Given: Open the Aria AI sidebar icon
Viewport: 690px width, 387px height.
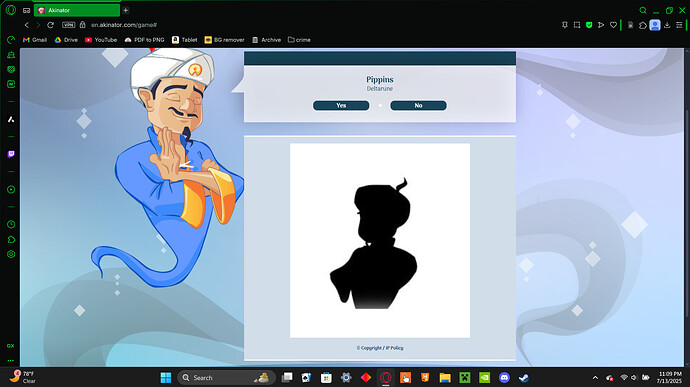Looking at the screenshot, I should 11,119.
